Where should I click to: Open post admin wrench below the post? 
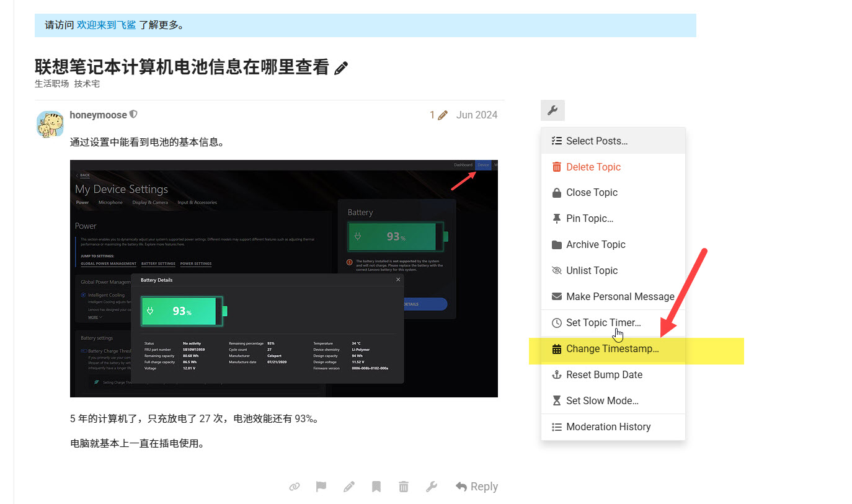(432, 487)
